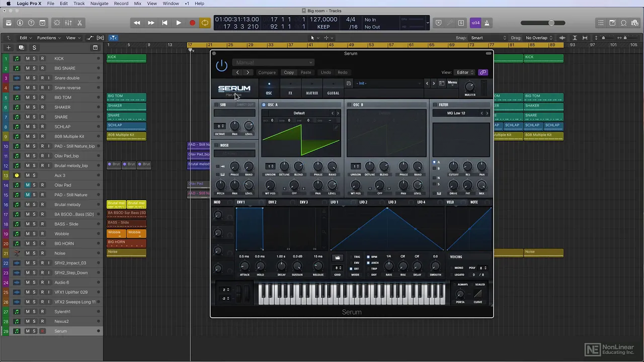This screenshot has height=362, width=644.
Task: Click the Play button in transport
Action: pos(179,23)
